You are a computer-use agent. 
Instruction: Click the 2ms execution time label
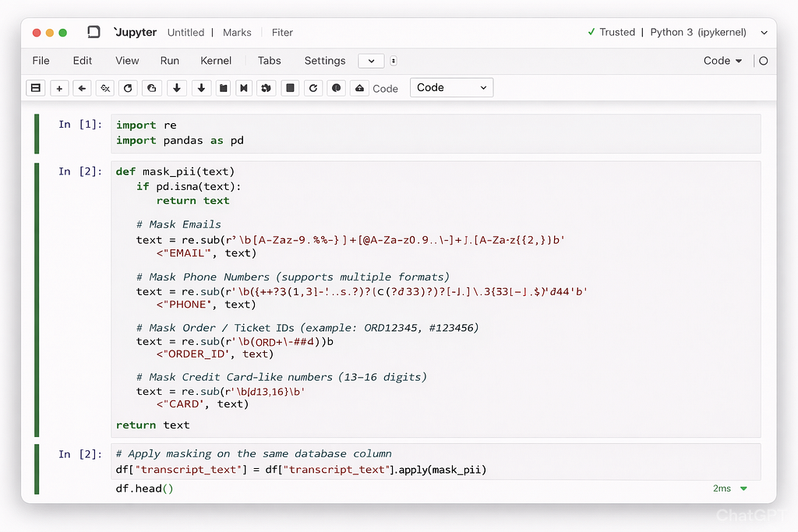coord(722,488)
